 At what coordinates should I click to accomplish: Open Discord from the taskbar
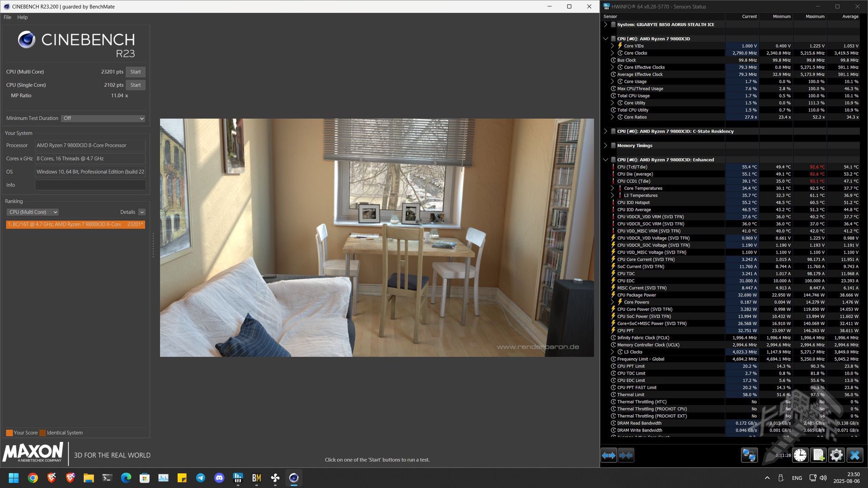pos(219,478)
